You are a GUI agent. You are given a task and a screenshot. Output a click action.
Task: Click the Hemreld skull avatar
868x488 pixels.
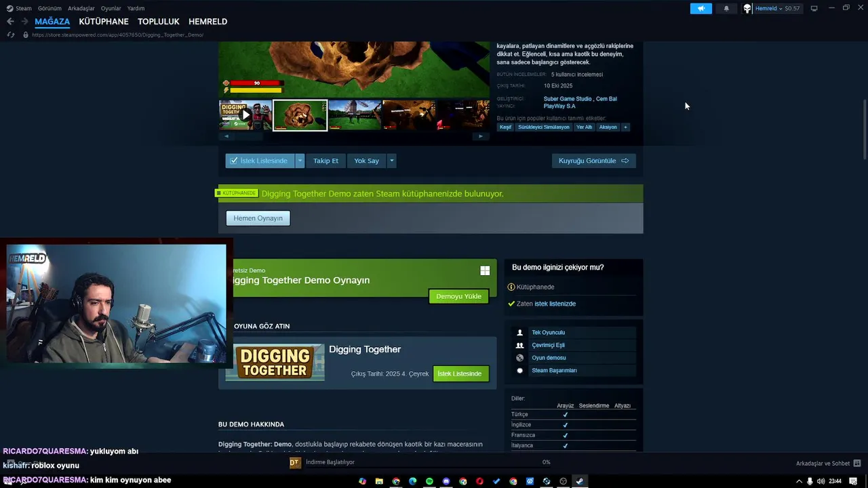coord(747,8)
